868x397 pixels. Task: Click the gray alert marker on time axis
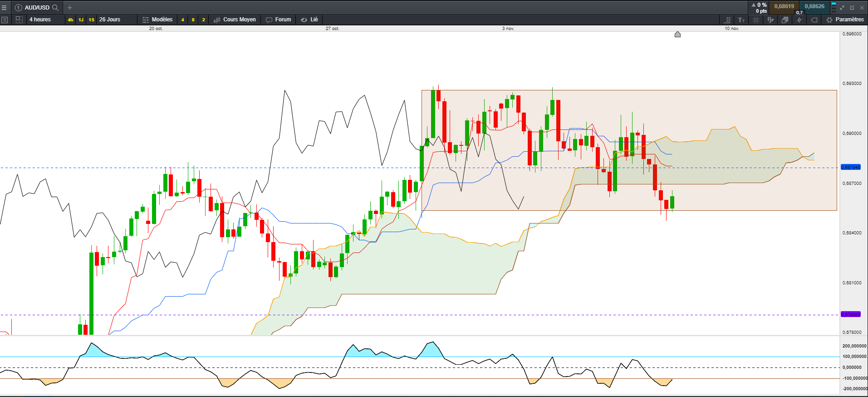tap(677, 34)
